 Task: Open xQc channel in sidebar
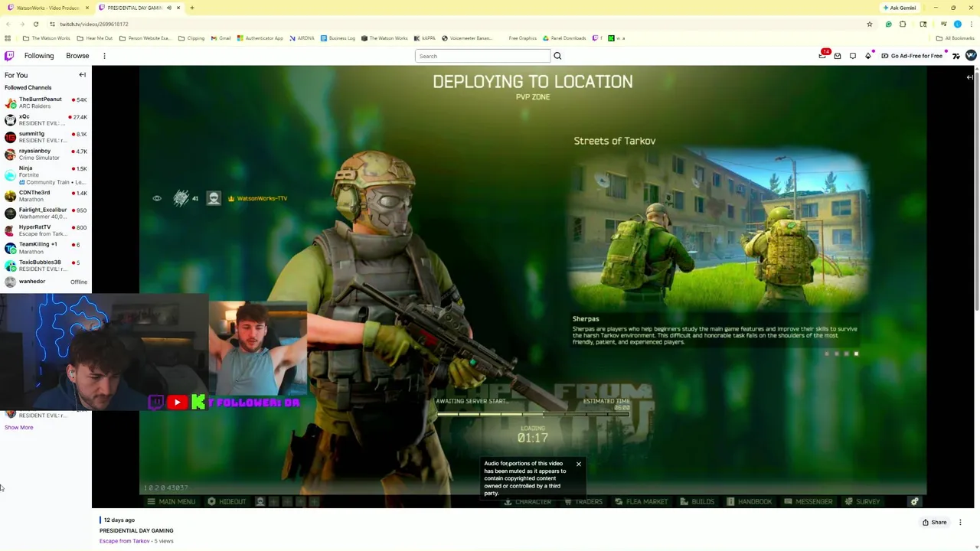46,119
